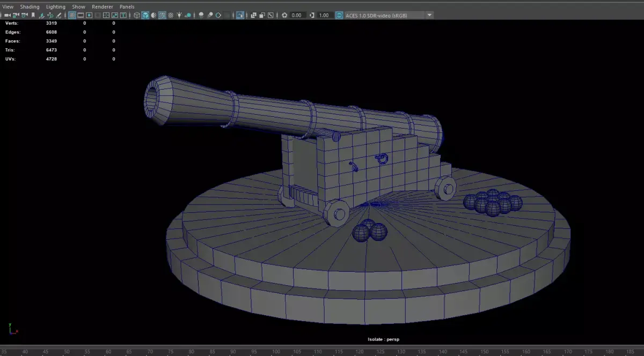Viewport: 644px width, 356px height.
Task: Click the Use All Lights bulb icon
Action: pyautogui.click(x=179, y=15)
